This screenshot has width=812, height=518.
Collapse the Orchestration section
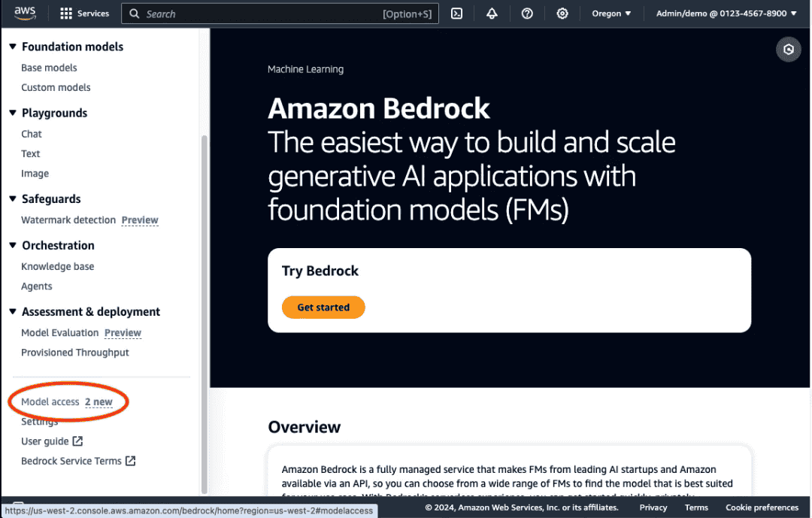13,245
